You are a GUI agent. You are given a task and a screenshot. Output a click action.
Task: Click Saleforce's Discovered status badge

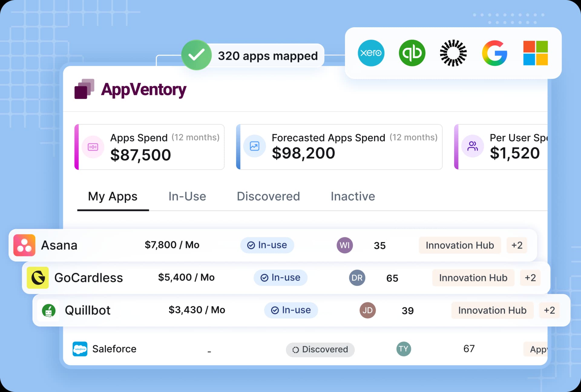320,350
